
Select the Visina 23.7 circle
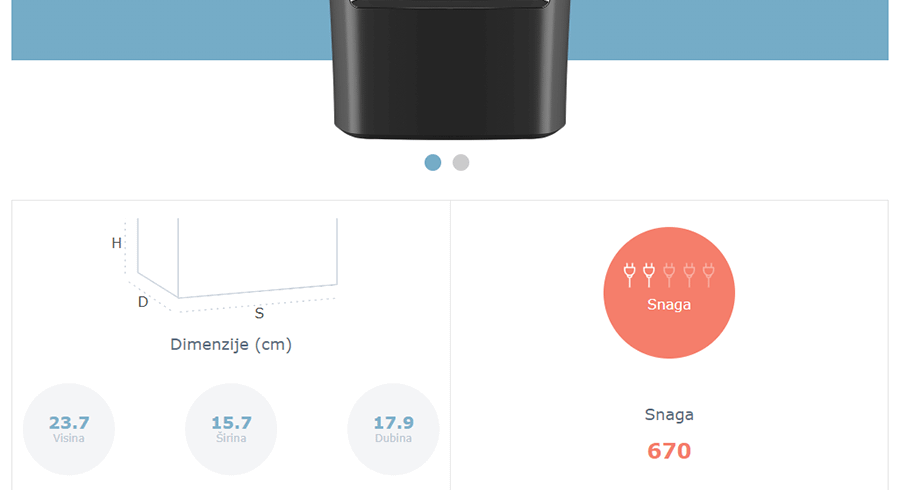click(x=69, y=429)
